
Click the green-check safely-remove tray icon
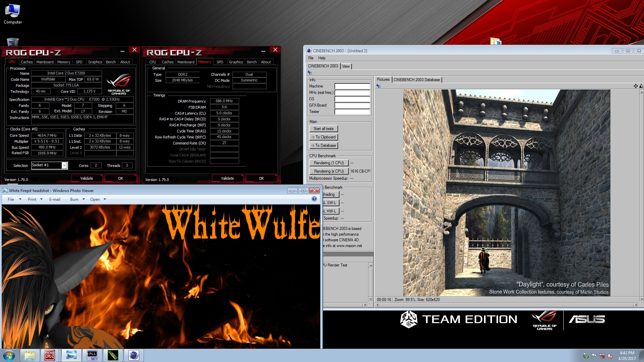pyautogui.click(x=586, y=356)
